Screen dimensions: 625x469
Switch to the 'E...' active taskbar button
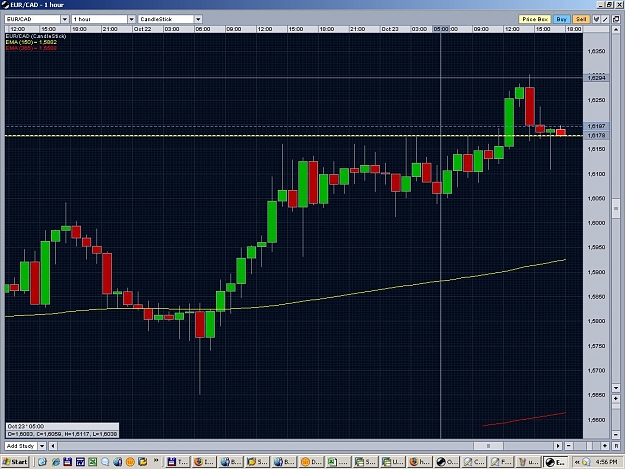tap(556, 462)
